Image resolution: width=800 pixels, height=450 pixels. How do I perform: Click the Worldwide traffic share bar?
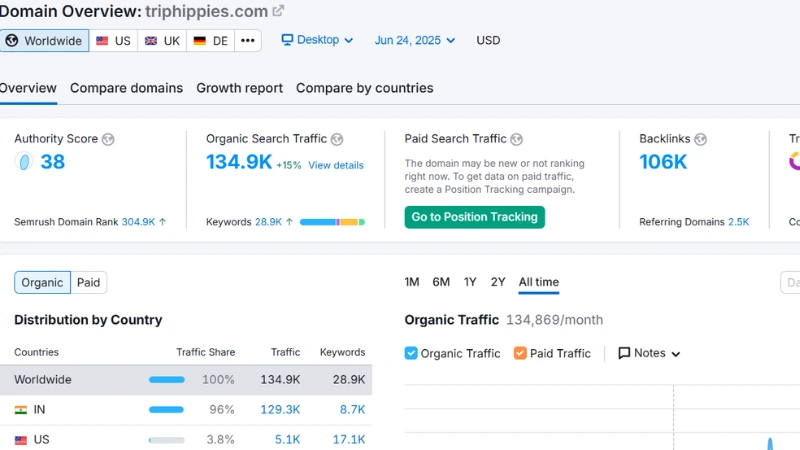click(167, 380)
